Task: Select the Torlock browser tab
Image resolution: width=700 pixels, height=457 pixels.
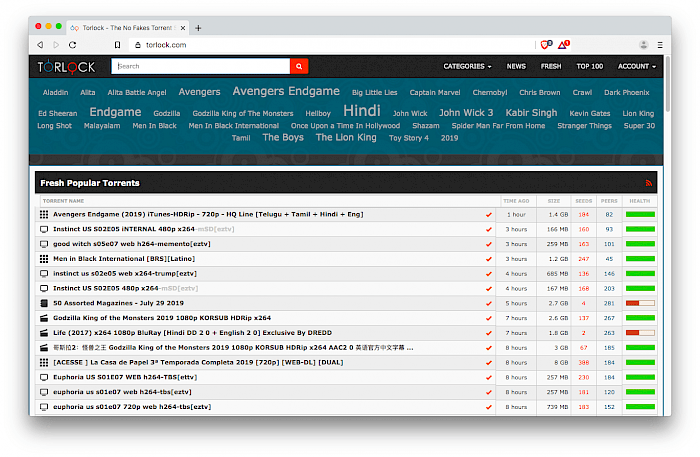Action: (x=128, y=28)
